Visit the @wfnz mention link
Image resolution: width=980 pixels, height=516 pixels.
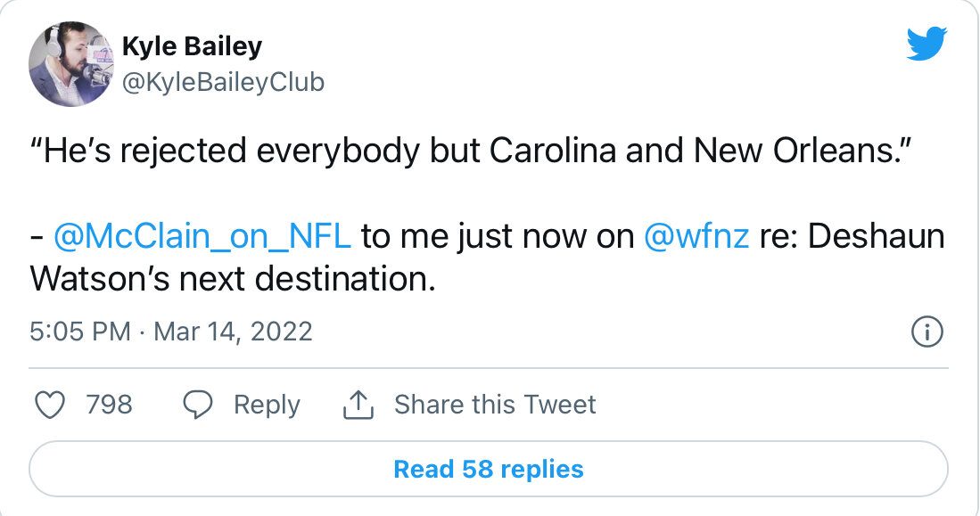click(x=696, y=238)
